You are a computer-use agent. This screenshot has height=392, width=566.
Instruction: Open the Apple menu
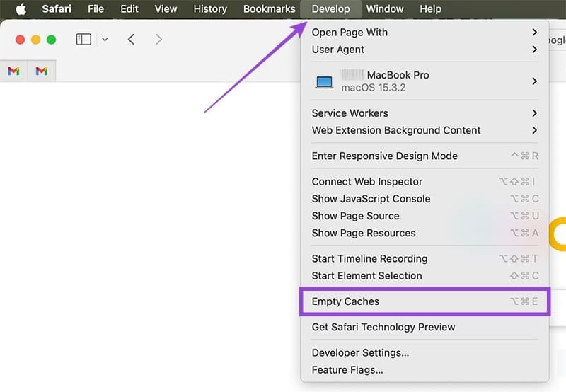point(21,8)
